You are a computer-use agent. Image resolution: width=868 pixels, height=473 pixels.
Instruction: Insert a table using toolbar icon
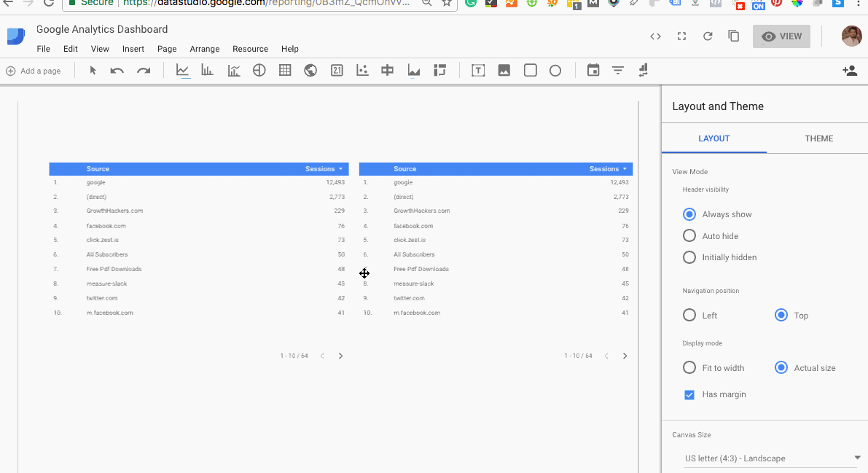[285, 71]
